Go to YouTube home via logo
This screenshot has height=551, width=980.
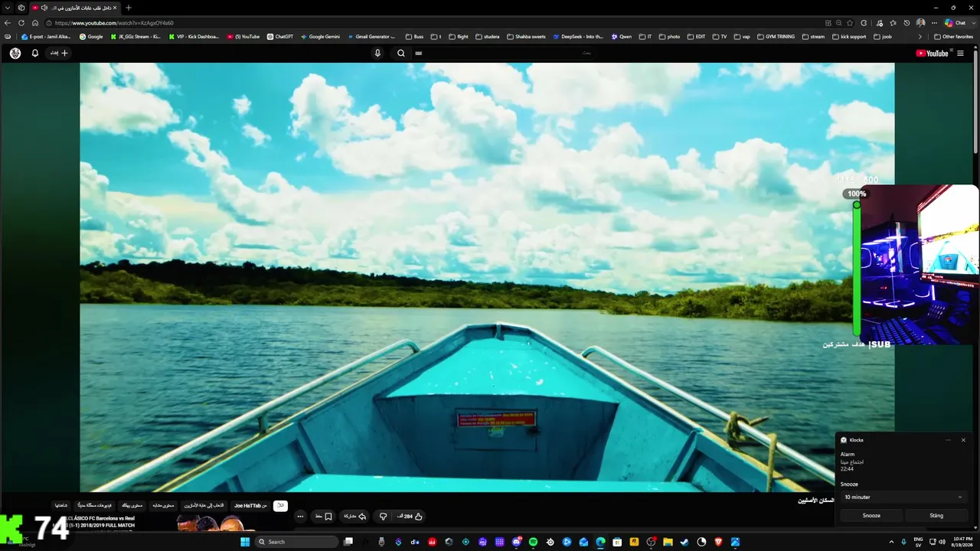[932, 53]
